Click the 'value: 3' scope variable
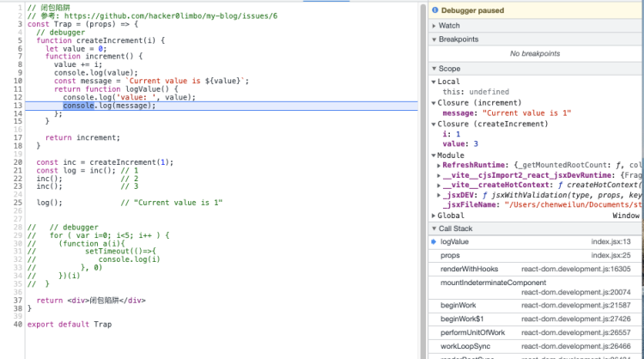The width and height of the screenshot is (644, 359). pos(460,143)
